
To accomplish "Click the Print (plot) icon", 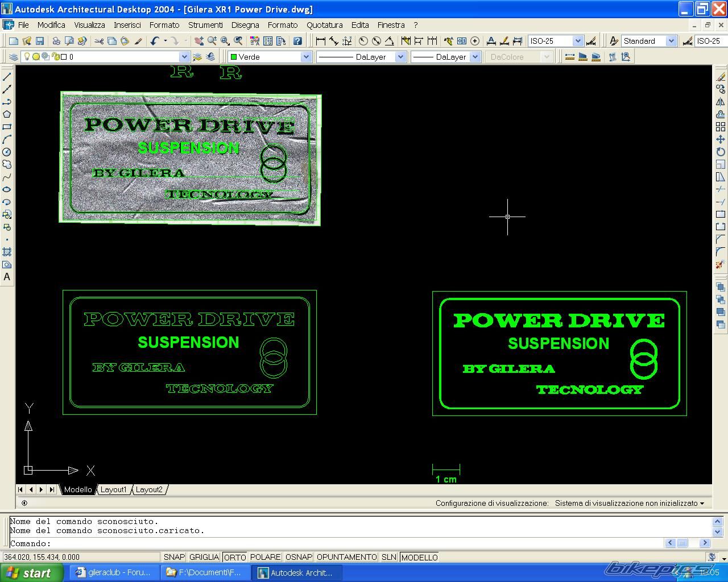I will click(56, 41).
